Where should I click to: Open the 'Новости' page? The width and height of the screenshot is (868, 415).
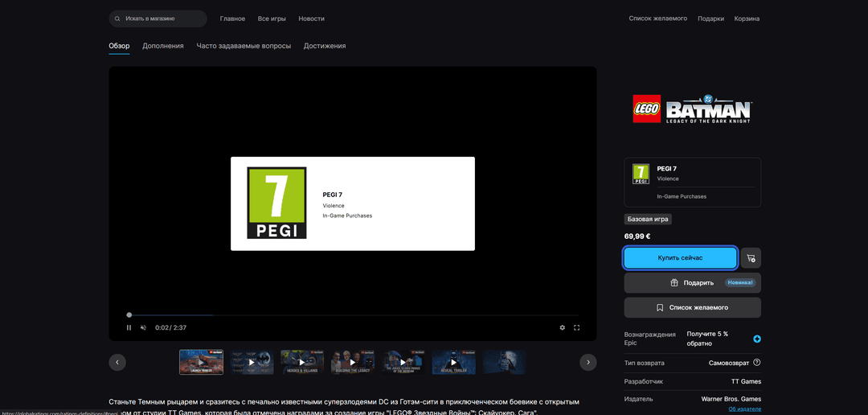coord(311,18)
